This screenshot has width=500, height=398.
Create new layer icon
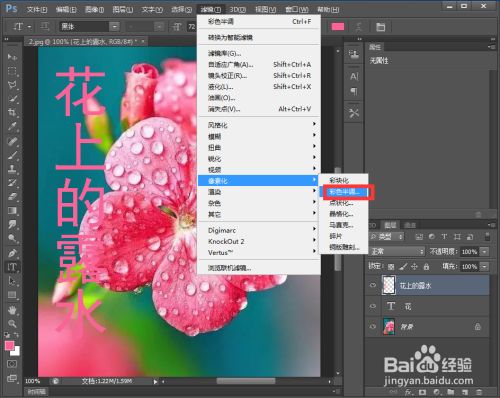coord(465,392)
